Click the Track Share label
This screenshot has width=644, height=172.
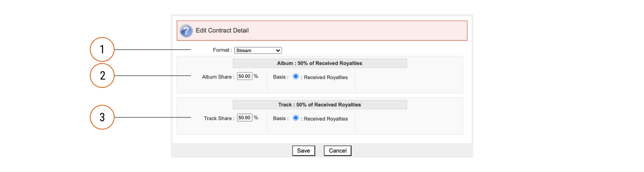pos(219,118)
